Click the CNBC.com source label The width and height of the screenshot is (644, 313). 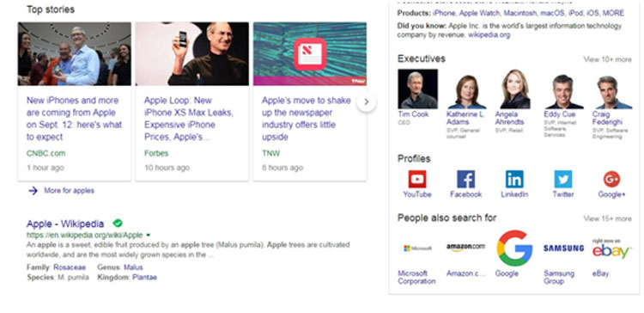[46, 153]
